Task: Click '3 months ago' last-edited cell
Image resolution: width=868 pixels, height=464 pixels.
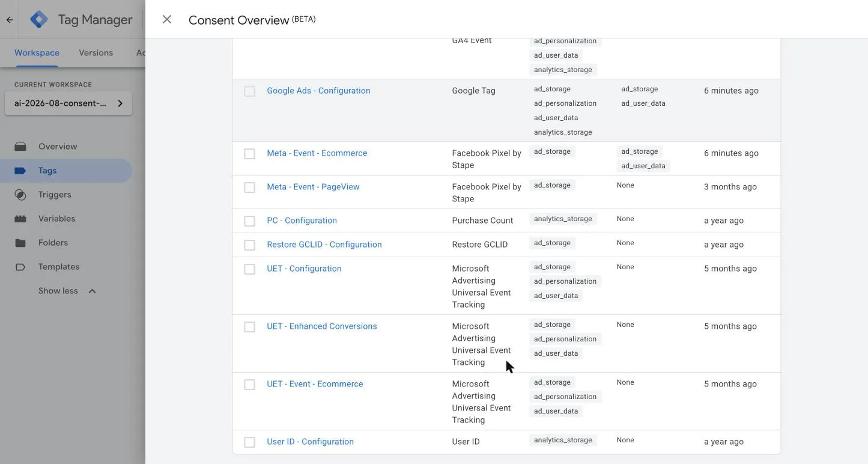Action: (730, 187)
